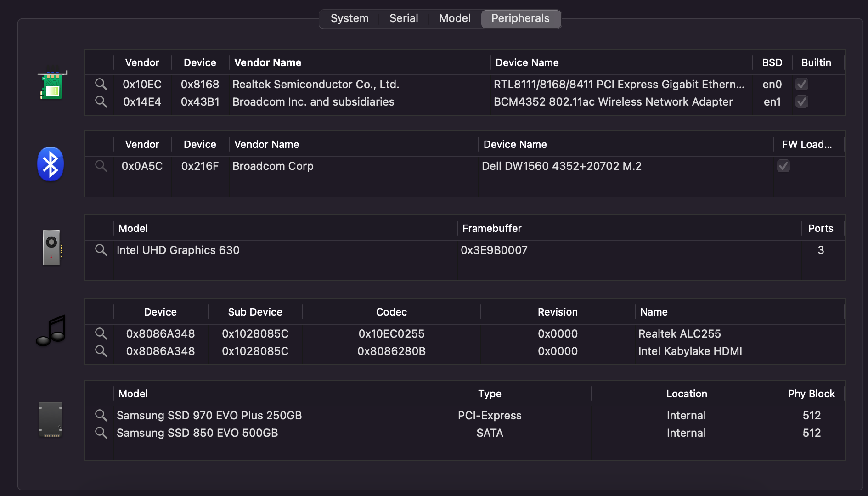
Task: Click magnifier beside Samsung SSD 850 EVO
Action: coord(101,433)
